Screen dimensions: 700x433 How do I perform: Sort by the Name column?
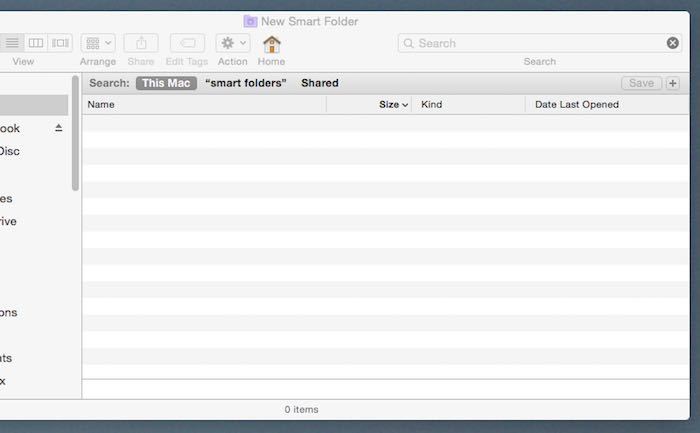pyautogui.click(x=204, y=104)
